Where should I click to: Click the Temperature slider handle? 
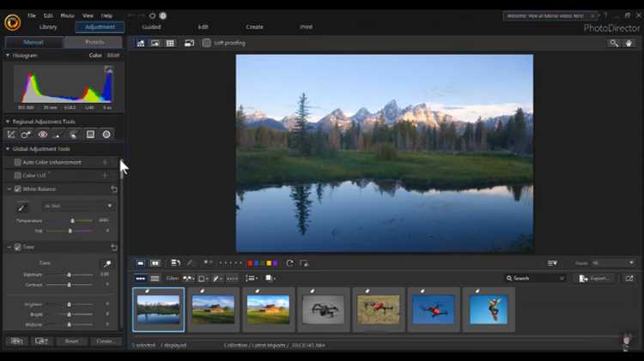(x=72, y=220)
